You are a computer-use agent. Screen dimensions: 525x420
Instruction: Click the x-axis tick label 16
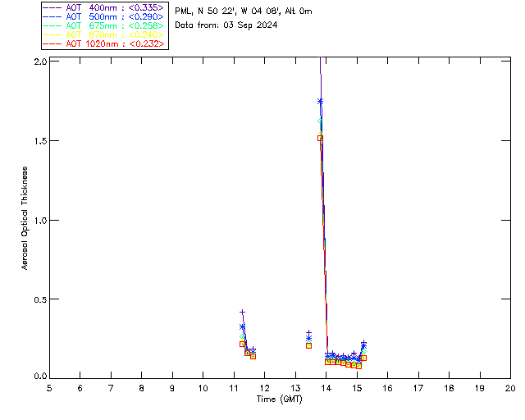[387, 388]
